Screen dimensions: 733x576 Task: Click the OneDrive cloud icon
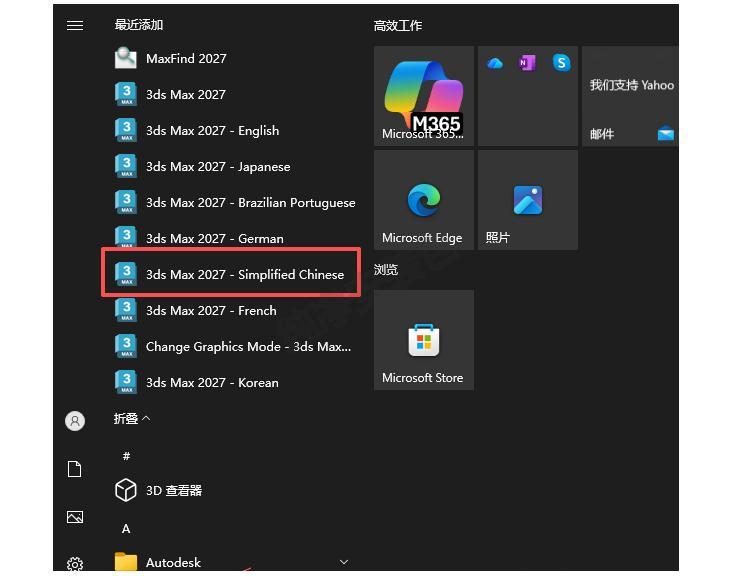pyautogui.click(x=495, y=63)
